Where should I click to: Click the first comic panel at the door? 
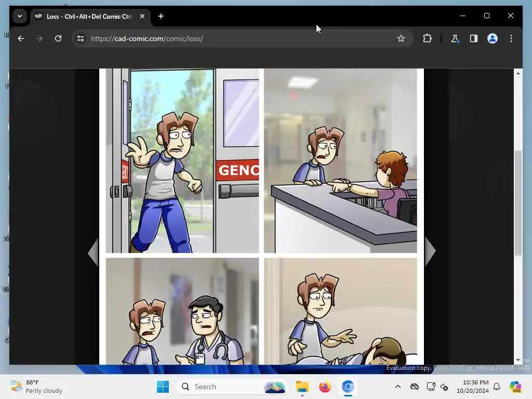tap(182, 161)
